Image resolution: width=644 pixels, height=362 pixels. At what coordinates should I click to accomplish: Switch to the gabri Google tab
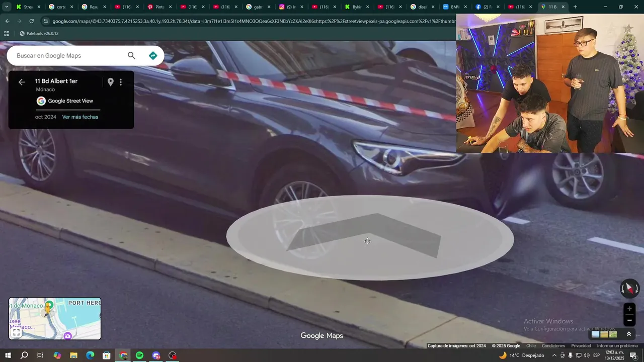[x=258, y=7]
